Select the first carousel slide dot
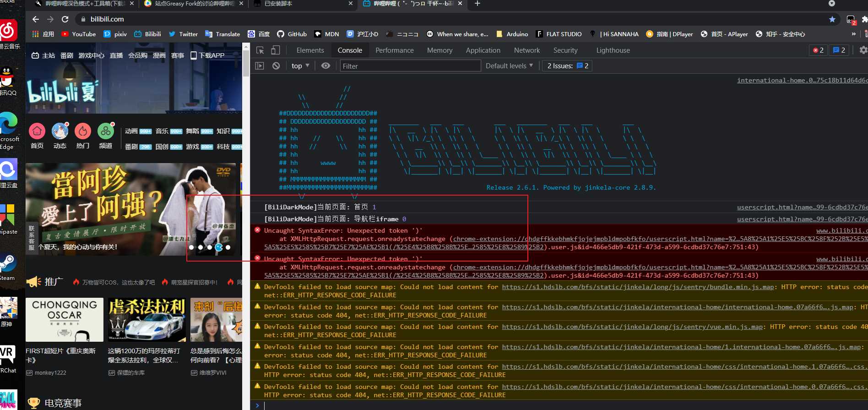 tap(191, 247)
